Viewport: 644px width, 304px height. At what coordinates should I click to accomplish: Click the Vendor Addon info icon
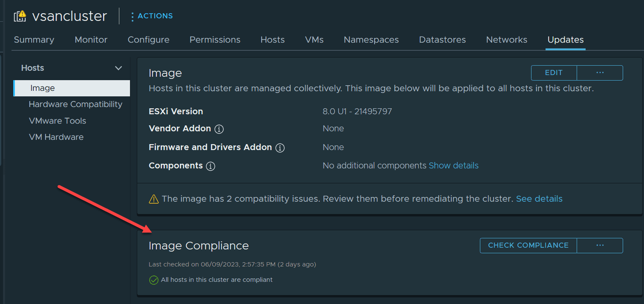click(x=219, y=129)
